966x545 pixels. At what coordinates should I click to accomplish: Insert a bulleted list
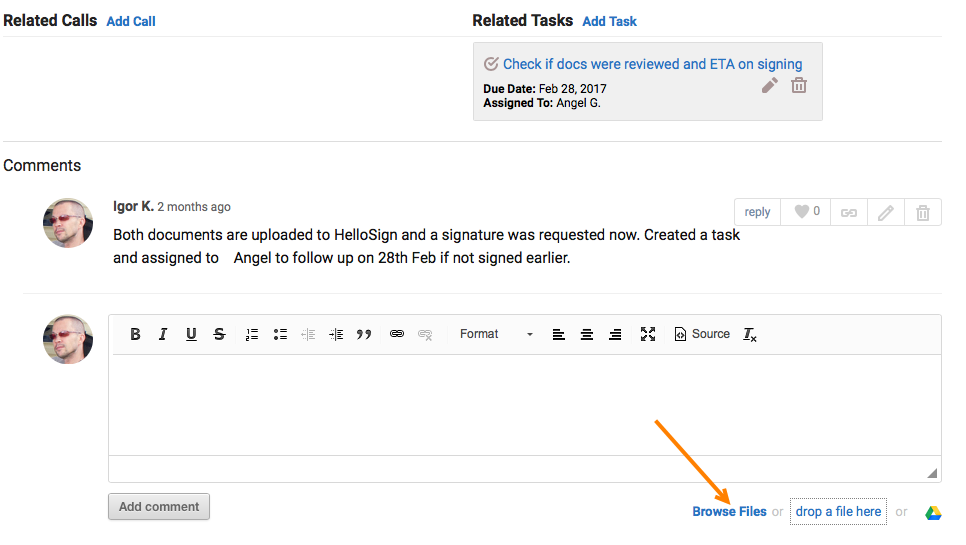tap(280, 334)
